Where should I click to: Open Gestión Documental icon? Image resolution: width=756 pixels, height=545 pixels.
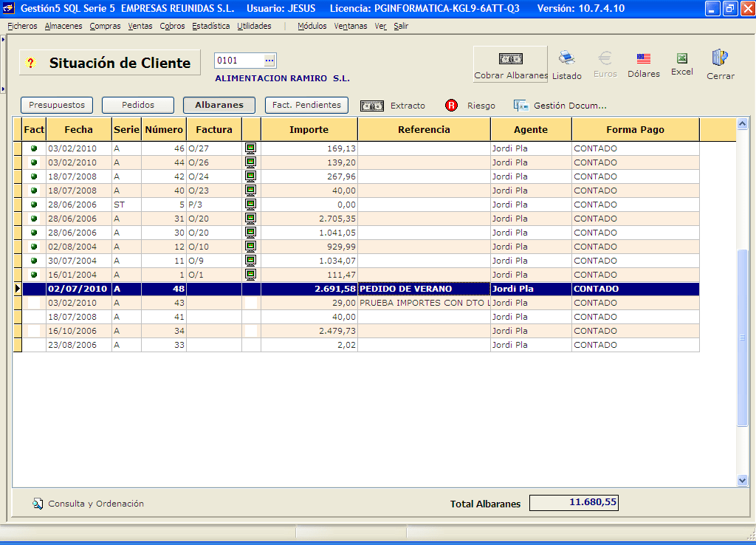click(x=521, y=106)
